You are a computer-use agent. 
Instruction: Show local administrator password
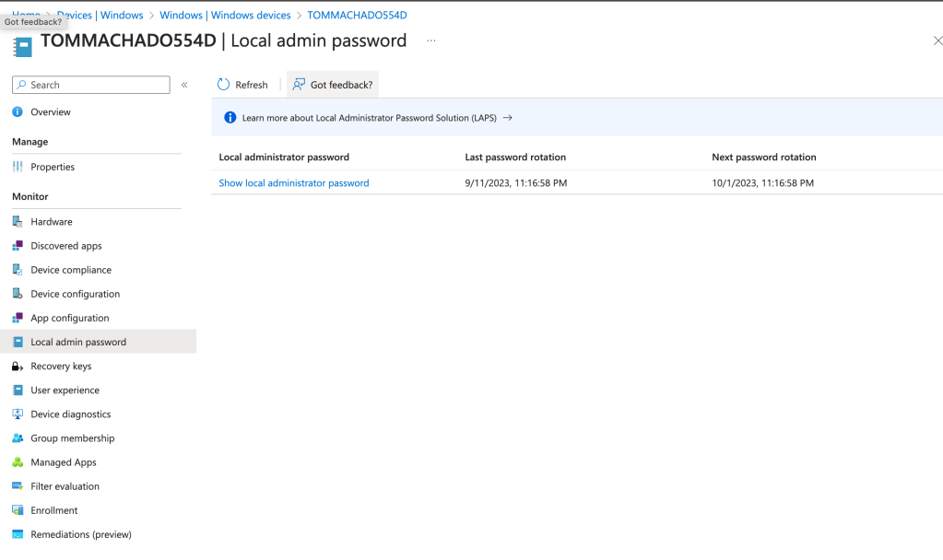(294, 183)
